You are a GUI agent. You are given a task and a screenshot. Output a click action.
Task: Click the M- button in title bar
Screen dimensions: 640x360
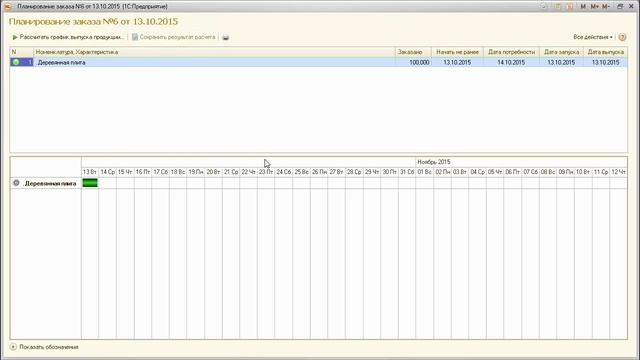coord(606,7)
